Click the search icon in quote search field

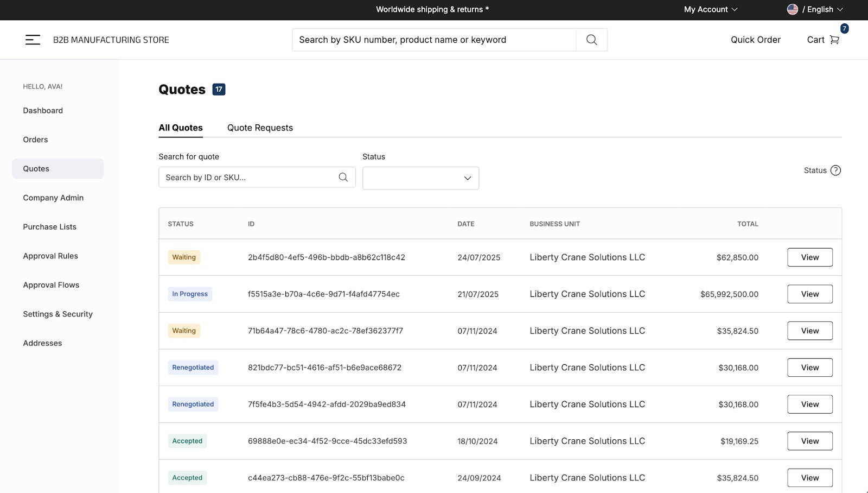coord(343,178)
